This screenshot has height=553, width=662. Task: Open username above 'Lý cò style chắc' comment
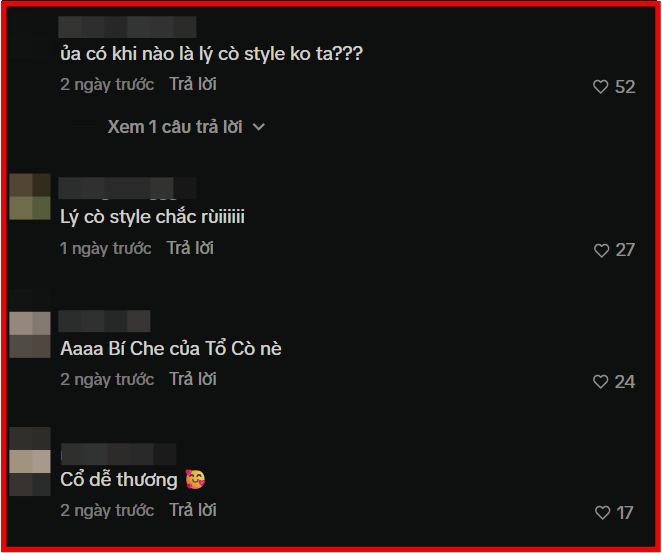(x=127, y=188)
